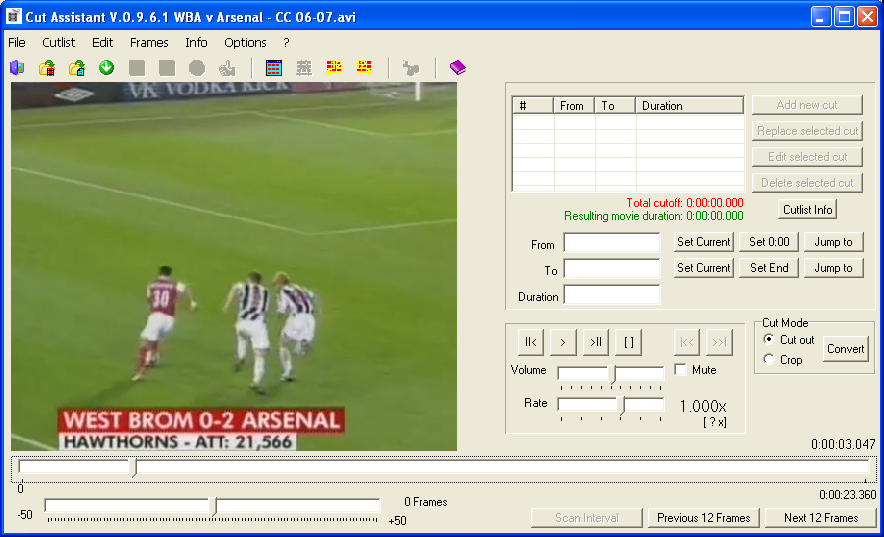
Task: Click the Next 12 Frames button
Action: [x=821, y=518]
